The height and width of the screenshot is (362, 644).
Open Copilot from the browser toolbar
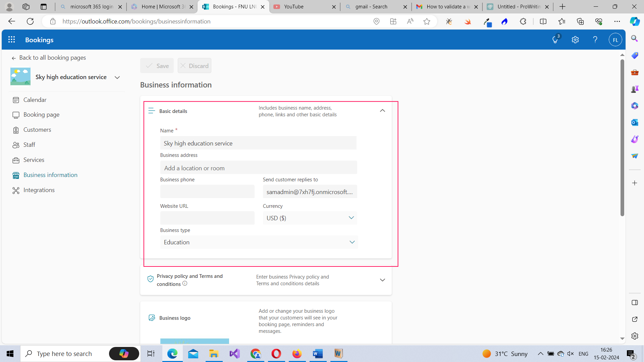[634, 21]
